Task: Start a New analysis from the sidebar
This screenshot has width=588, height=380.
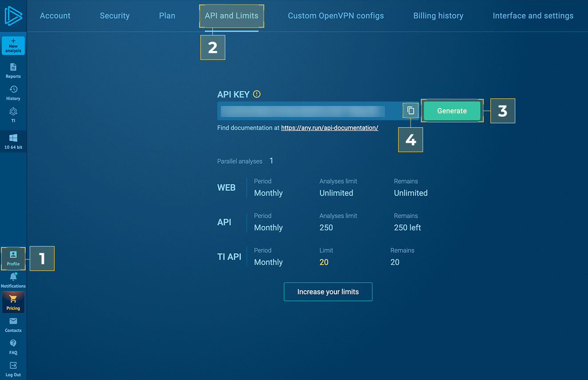Action: 13,46
